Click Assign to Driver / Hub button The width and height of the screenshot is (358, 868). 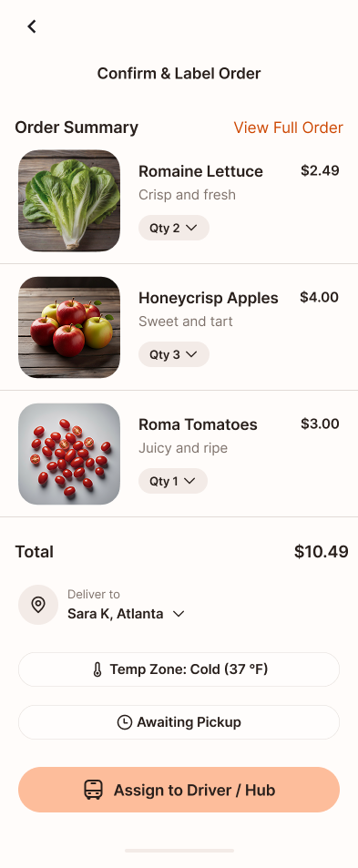coord(179,790)
